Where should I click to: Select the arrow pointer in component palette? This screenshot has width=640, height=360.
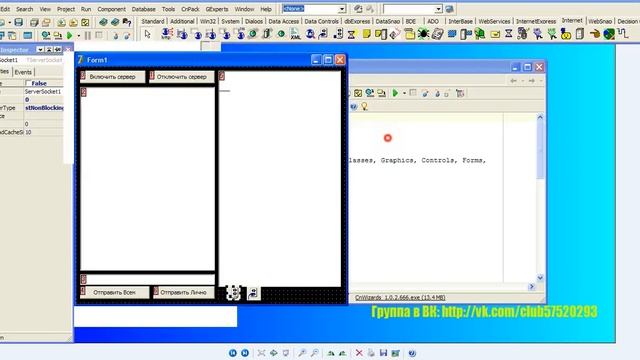147,34
